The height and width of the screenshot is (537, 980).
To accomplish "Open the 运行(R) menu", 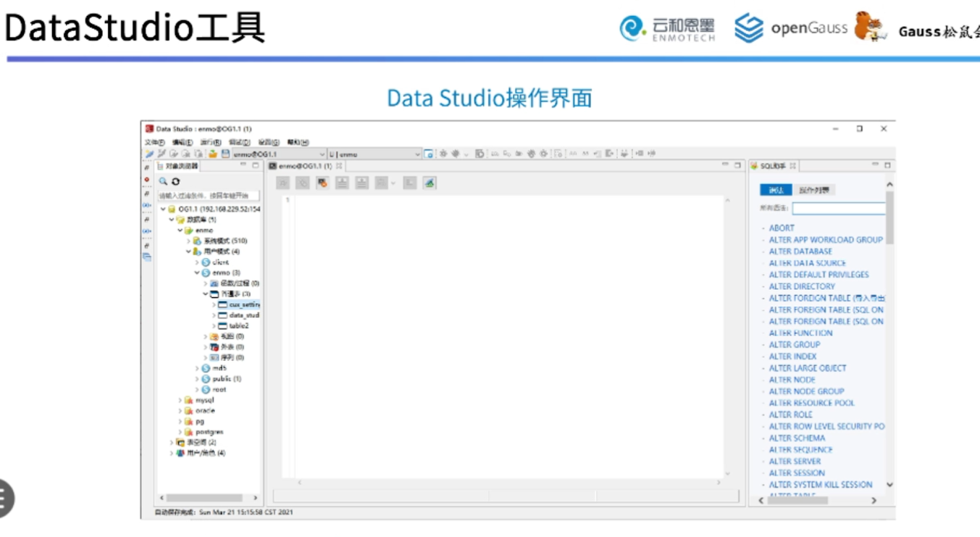I will pyautogui.click(x=211, y=142).
